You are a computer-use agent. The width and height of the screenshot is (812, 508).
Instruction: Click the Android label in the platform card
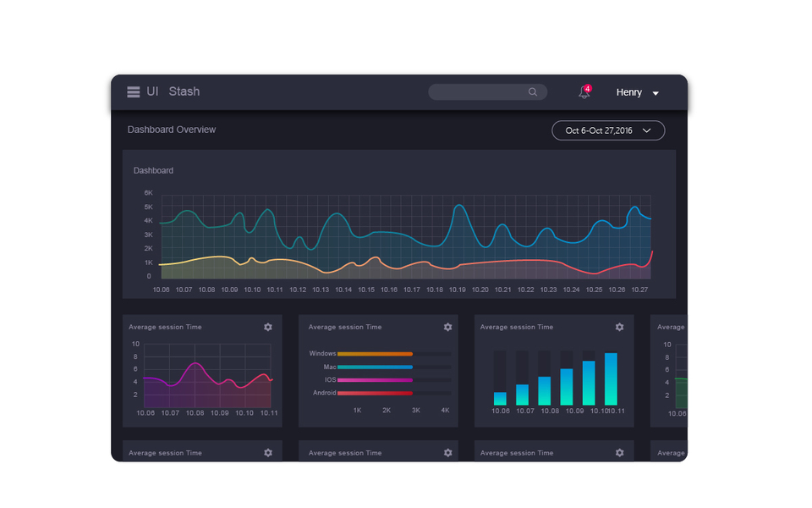(x=324, y=393)
